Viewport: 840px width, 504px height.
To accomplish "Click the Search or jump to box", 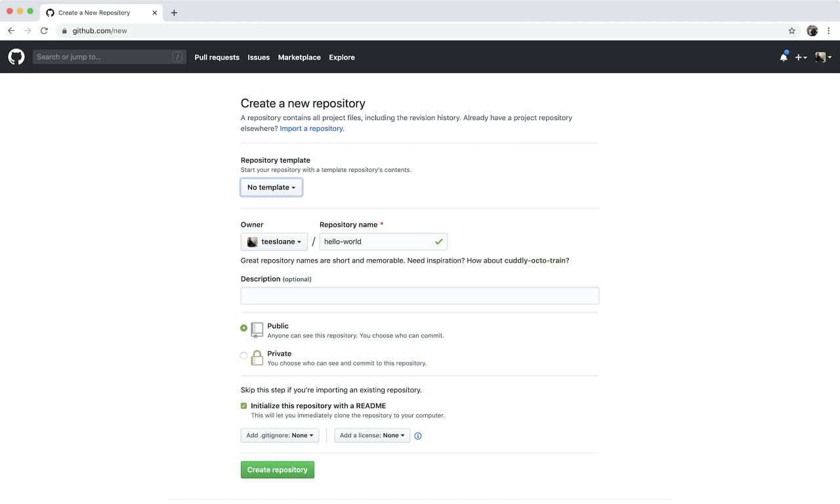I will [x=110, y=57].
